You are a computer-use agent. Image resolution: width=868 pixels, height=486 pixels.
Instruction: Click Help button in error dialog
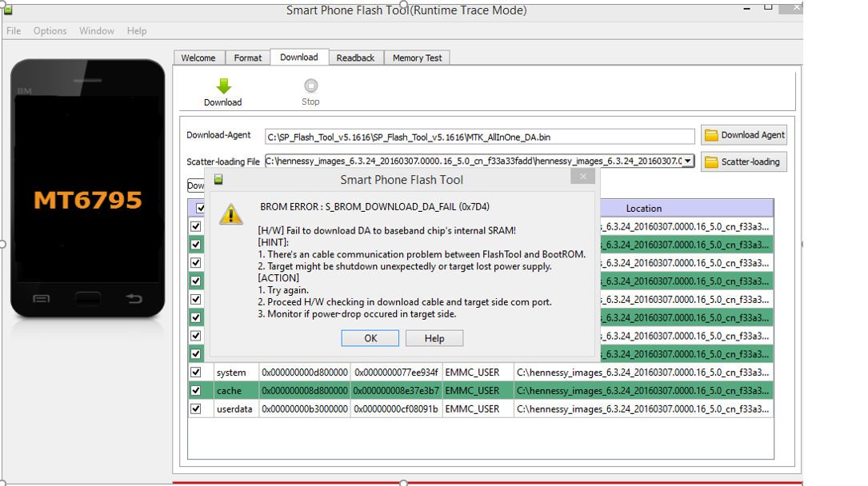tap(434, 338)
